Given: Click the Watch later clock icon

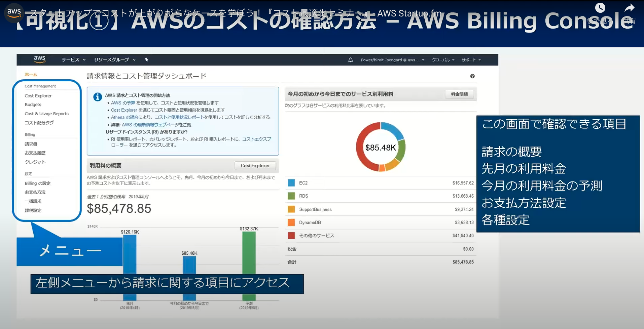Looking at the screenshot, I should pyautogui.click(x=600, y=8).
